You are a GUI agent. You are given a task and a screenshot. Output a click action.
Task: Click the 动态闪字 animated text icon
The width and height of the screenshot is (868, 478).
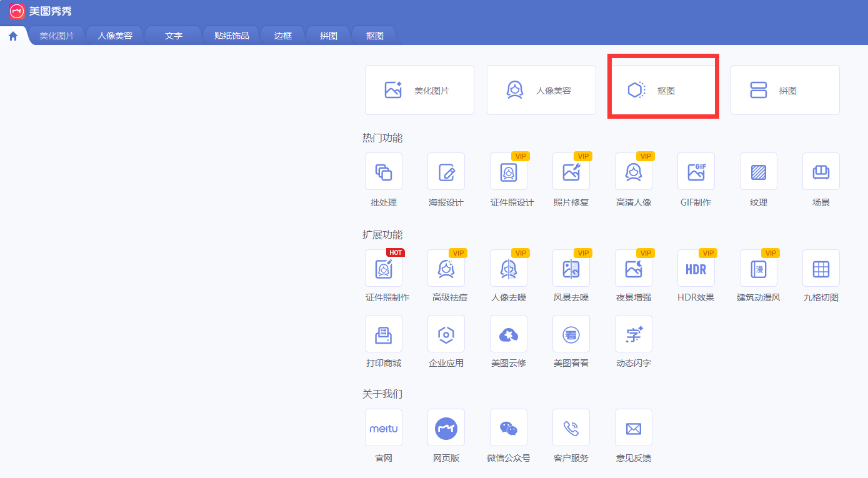(x=633, y=334)
